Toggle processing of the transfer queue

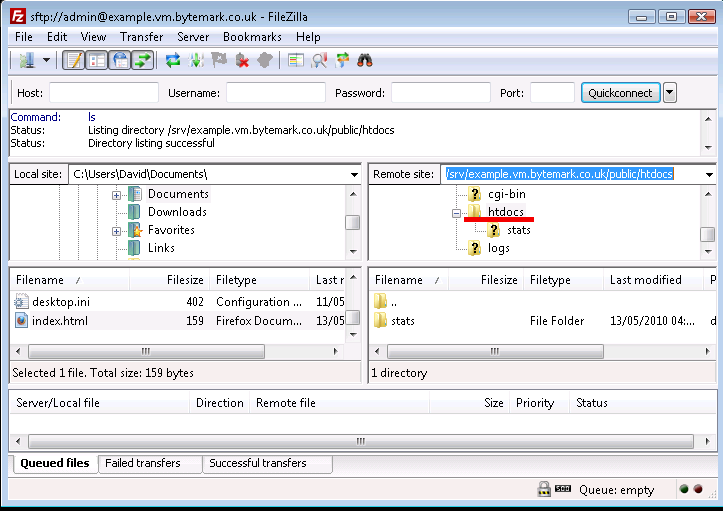tap(196, 60)
